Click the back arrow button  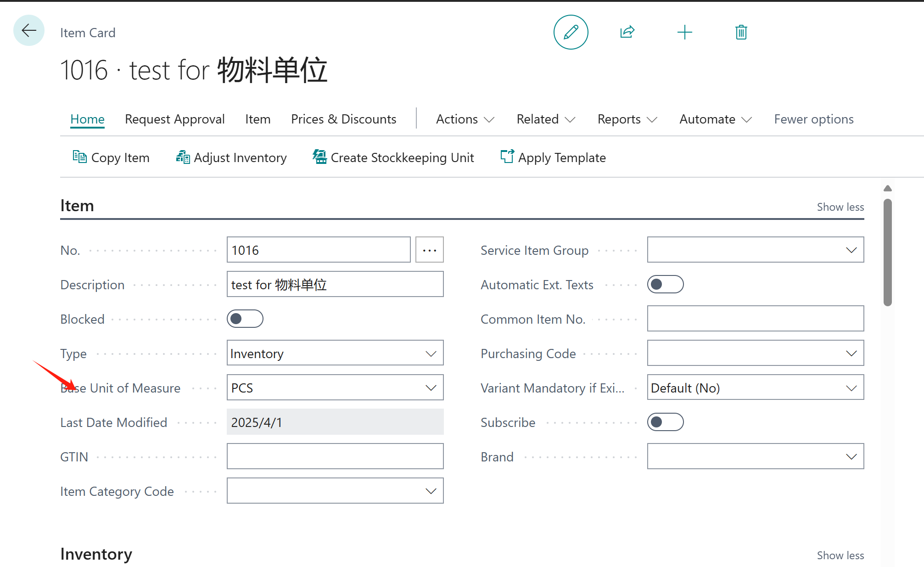(x=29, y=31)
